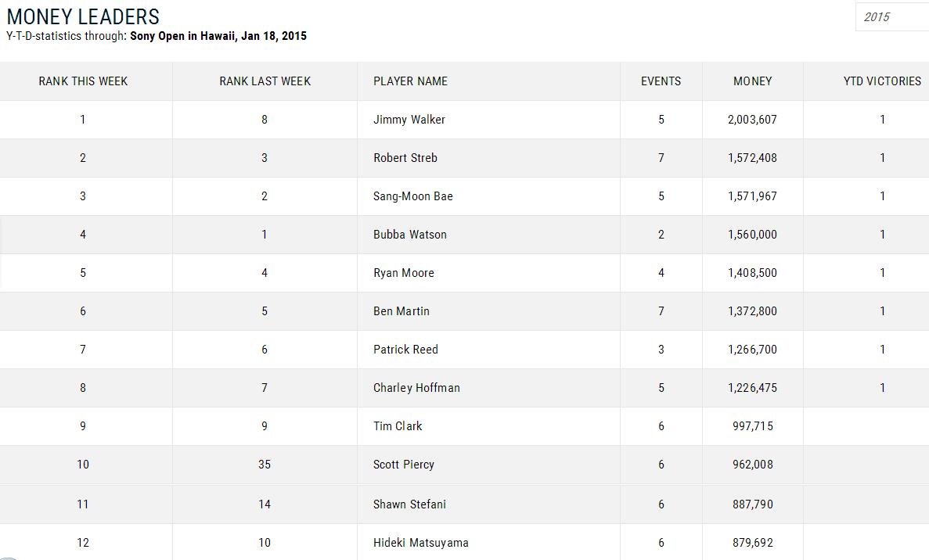Select Hideki Matsuyama's name
The image size is (929, 560).
[421, 543]
